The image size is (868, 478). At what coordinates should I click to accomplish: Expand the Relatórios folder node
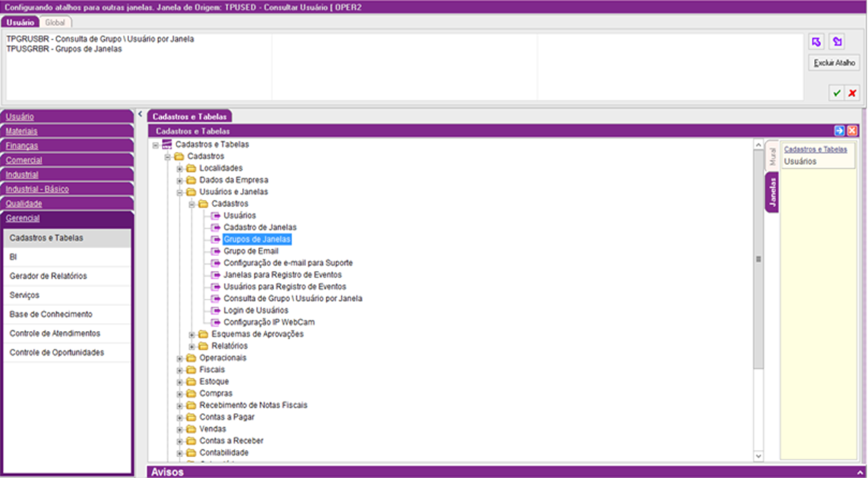[192, 346]
